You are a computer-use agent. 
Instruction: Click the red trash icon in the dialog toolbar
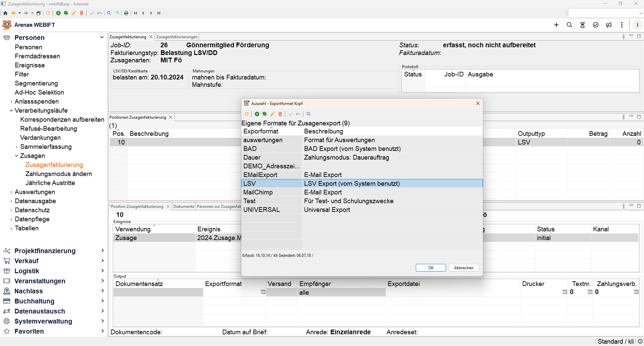[x=280, y=114]
